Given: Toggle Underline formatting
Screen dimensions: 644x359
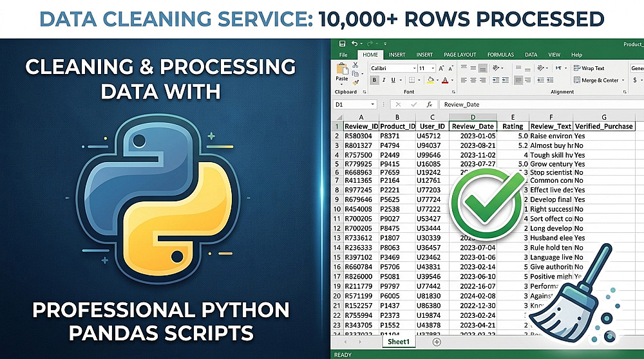Looking at the screenshot, I should (393, 80).
